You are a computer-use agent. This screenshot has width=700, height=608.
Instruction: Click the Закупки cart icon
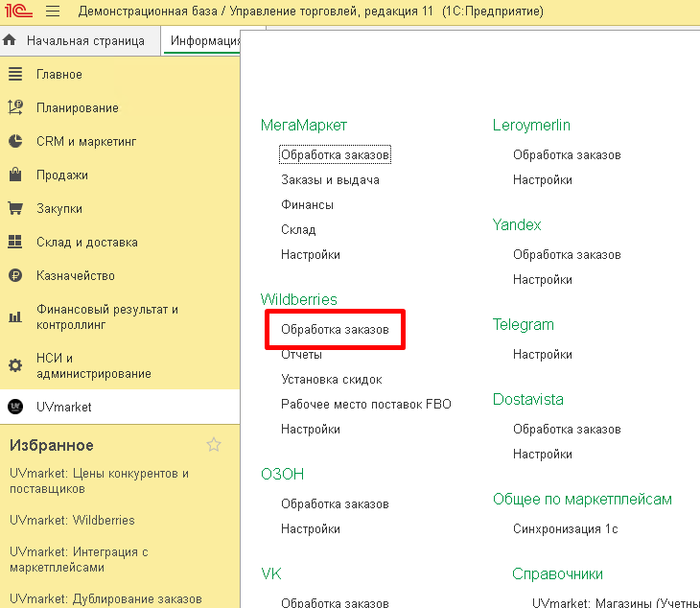coord(15,208)
